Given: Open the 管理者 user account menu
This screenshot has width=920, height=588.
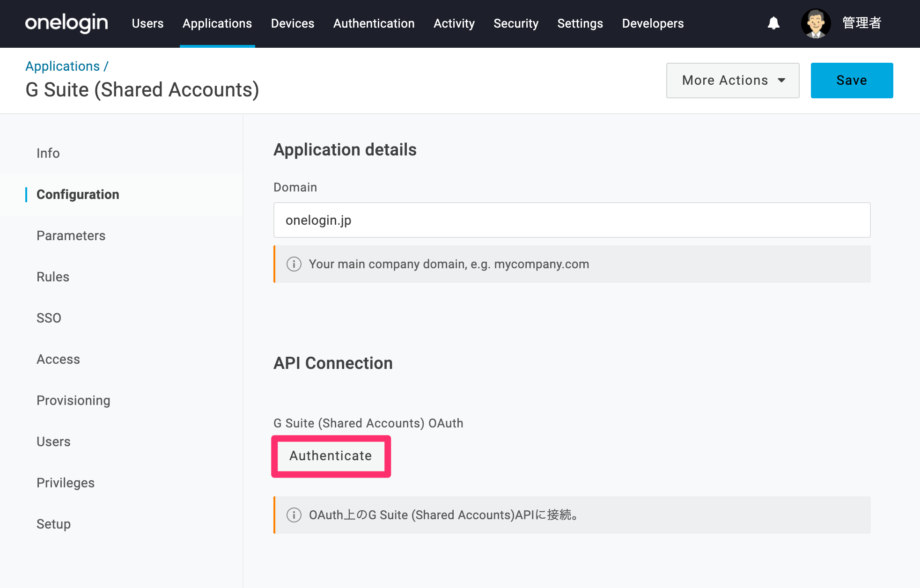Looking at the screenshot, I should pos(862,23).
